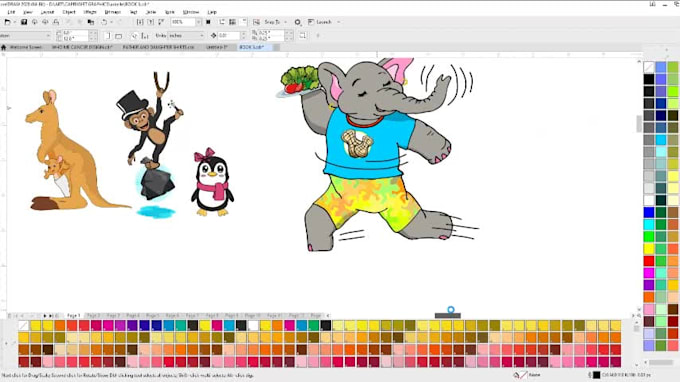Open the Snap To dropdown

[285, 22]
